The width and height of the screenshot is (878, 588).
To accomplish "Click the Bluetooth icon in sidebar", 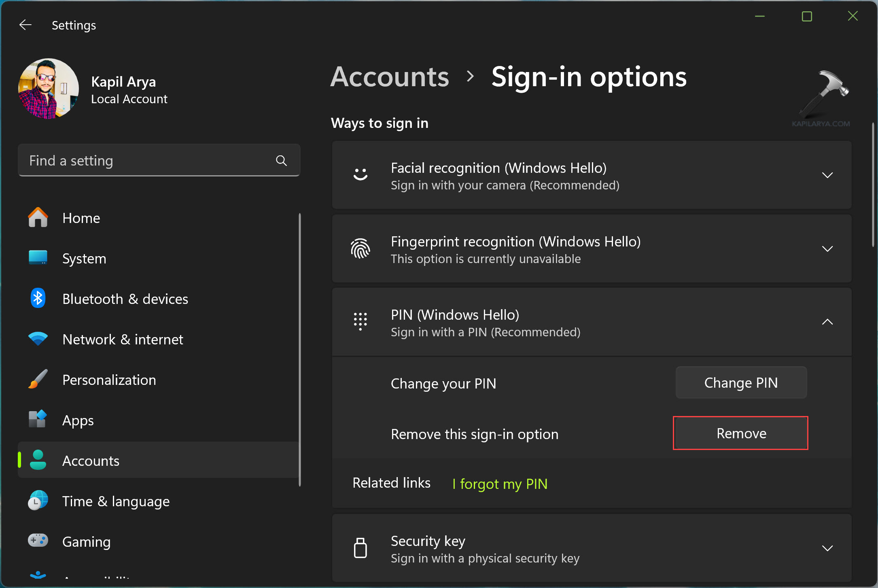I will tap(38, 299).
